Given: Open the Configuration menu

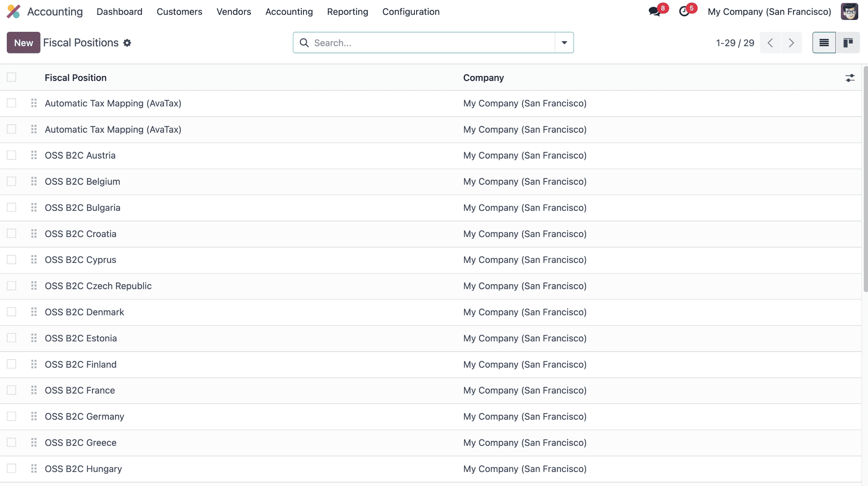Looking at the screenshot, I should click(411, 11).
